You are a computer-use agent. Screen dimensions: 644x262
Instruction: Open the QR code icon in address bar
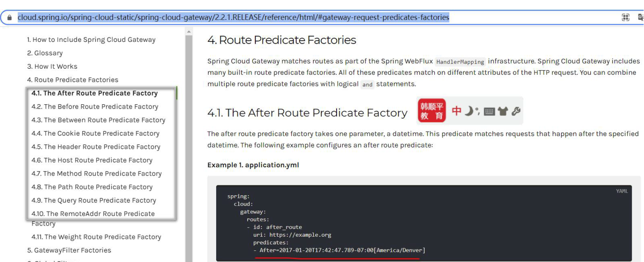[626, 17]
